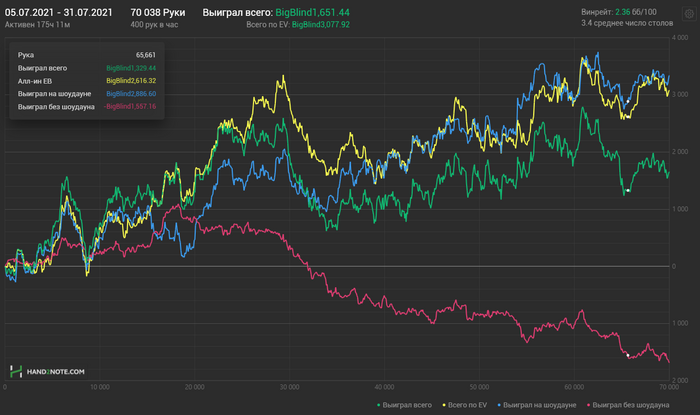Image resolution: width=700 pixels, height=415 pixels.
Task: Click the tooltip value BigBlind2,616.32
Action: tap(131, 81)
